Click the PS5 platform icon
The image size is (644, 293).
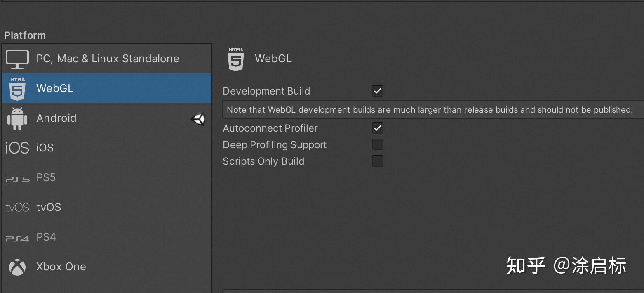17,177
